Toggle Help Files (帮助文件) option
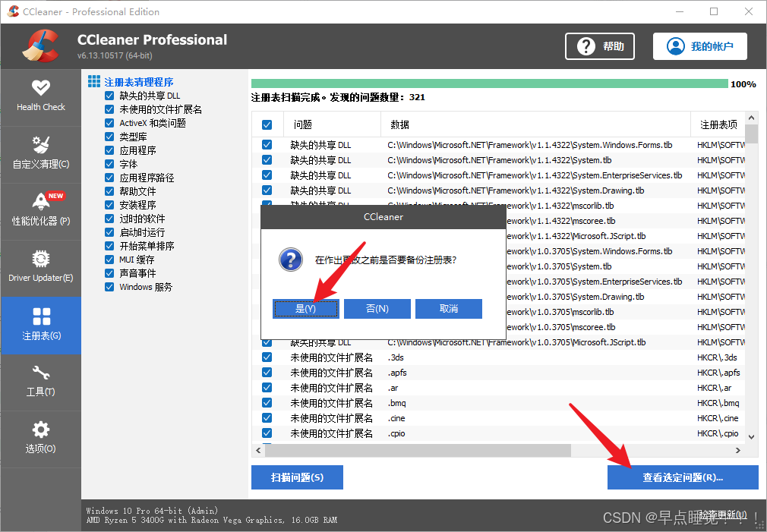The image size is (767, 532). click(x=109, y=191)
